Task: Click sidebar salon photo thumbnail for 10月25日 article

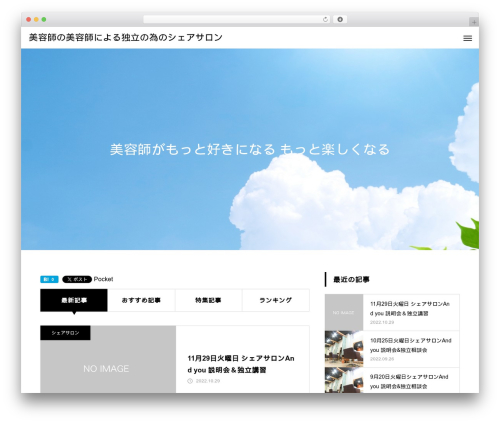Action: (344, 349)
